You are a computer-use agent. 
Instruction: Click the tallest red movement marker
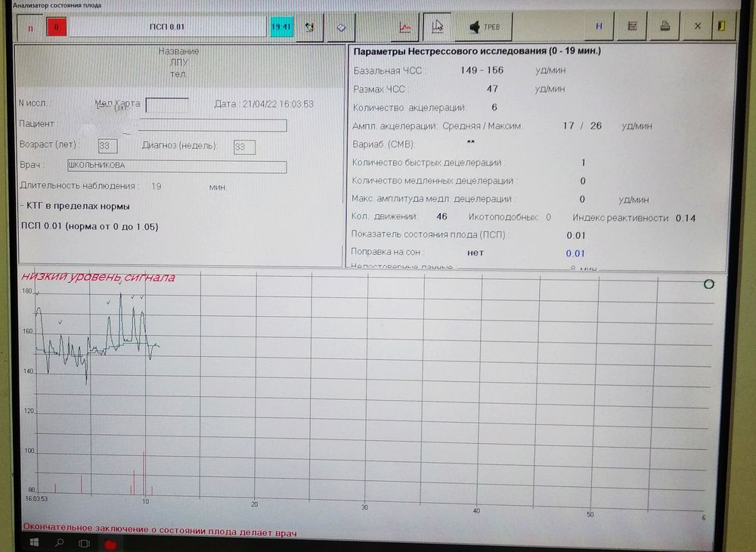pyautogui.click(x=144, y=473)
